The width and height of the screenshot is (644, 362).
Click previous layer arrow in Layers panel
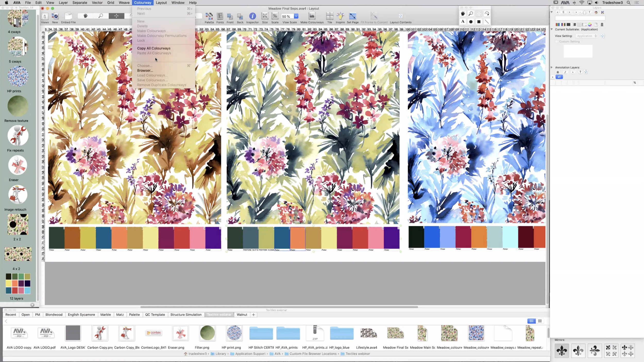coord(558,12)
